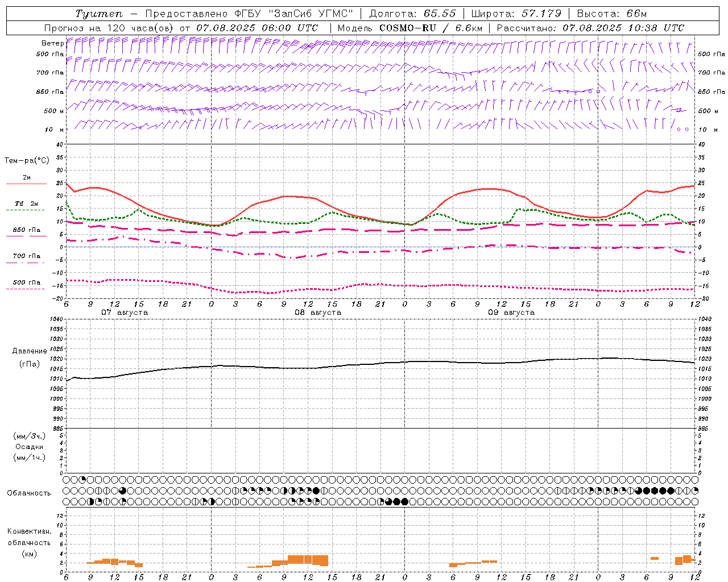Image resolution: width=728 pixels, height=582 pixels.
Task: Click the "(мм/1ч.)" precipitation unit label
Action: (30, 458)
